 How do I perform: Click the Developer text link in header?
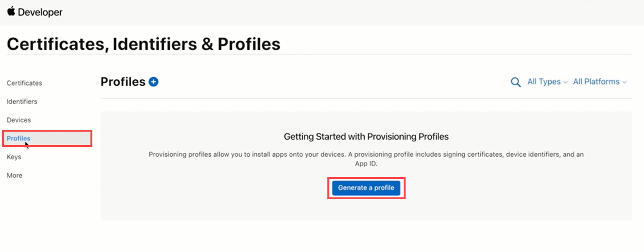(40, 12)
